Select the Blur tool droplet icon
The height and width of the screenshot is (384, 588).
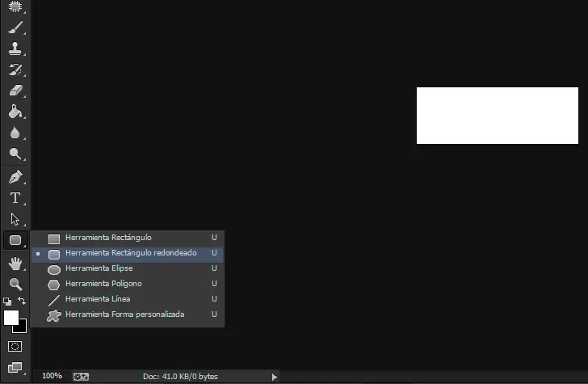click(15, 133)
